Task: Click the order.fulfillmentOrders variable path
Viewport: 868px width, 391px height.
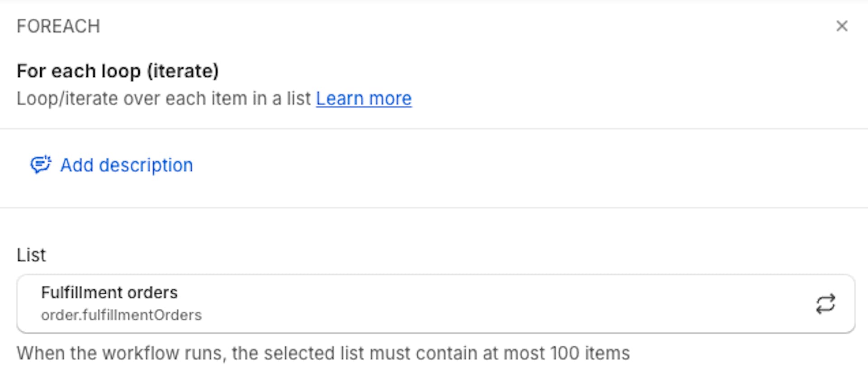Action: (x=121, y=315)
